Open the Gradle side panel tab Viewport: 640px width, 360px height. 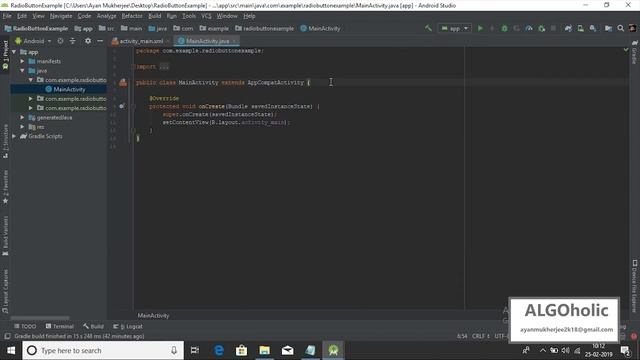635,52
